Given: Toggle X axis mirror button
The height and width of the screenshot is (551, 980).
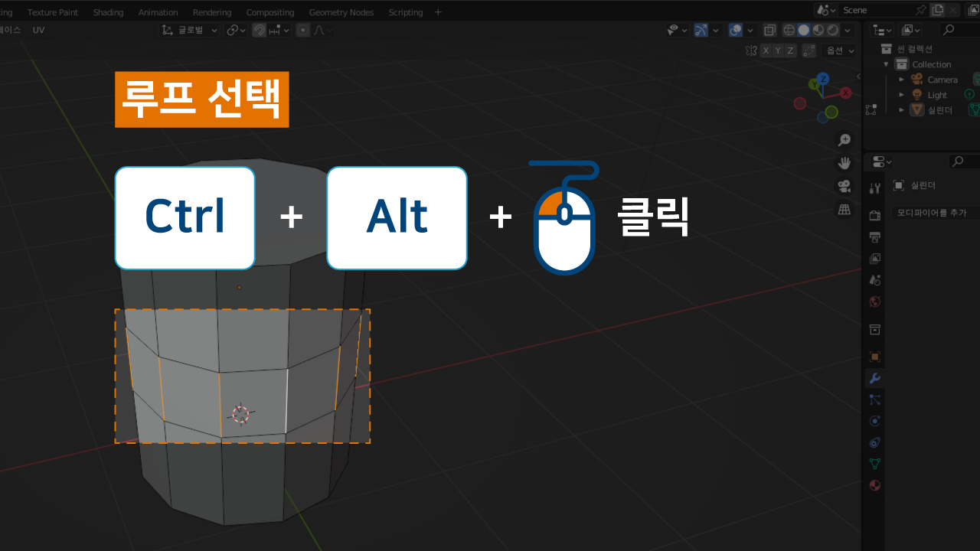Looking at the screenshot, I should click(766, 51).
